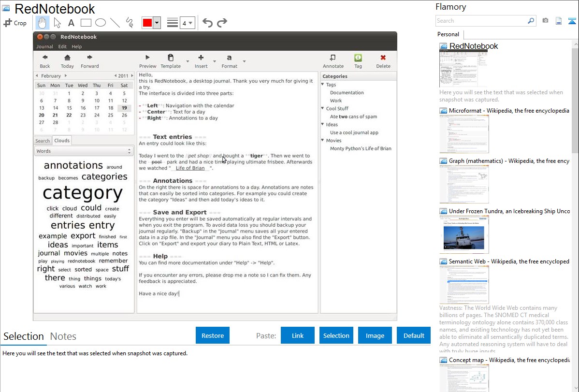Choose the arrow pointer tool

57,23
